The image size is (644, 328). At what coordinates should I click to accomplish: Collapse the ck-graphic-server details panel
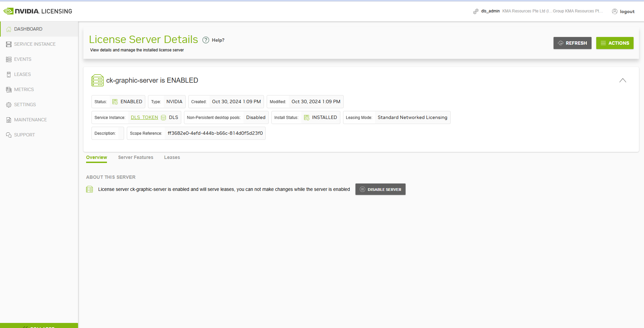point(623,80)
